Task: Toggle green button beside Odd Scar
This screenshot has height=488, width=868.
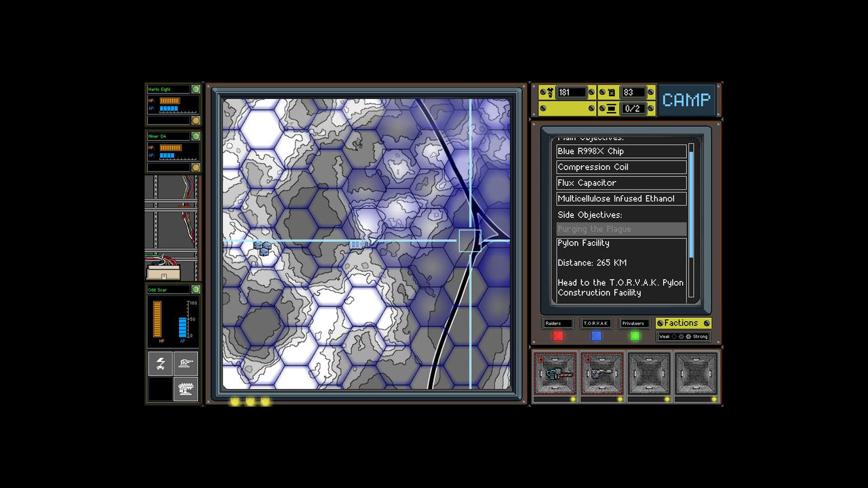Action: tap(195, 290)
